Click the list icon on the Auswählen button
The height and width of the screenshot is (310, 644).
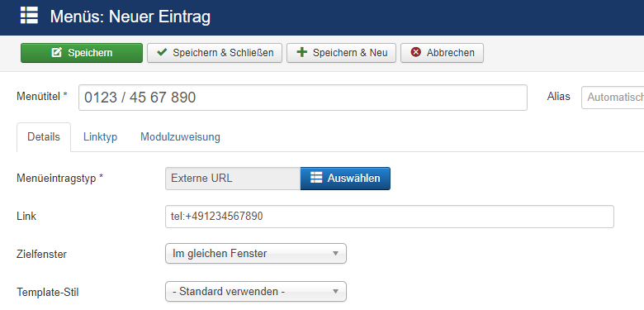pos(316,178)
